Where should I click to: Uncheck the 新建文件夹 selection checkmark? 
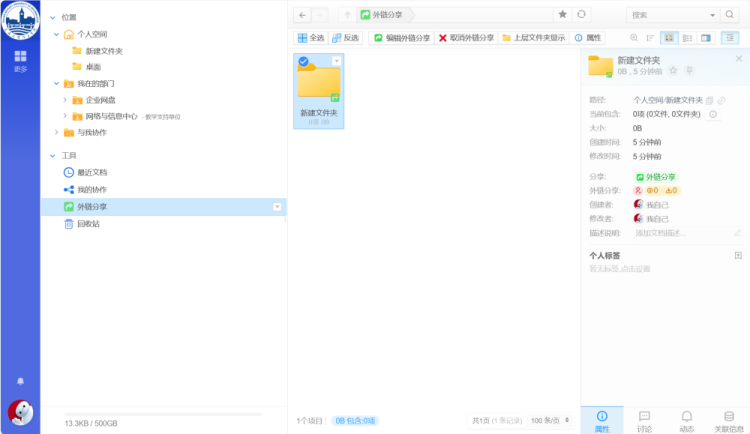[x=303, y=61]
